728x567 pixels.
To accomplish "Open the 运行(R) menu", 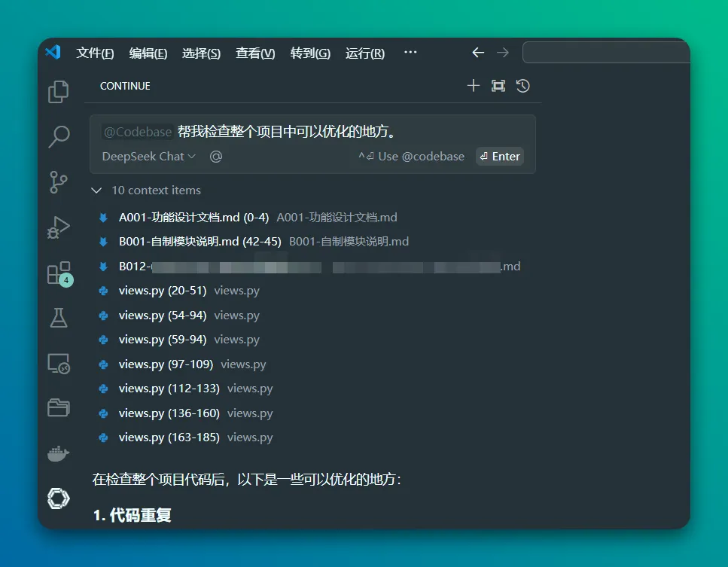I will coord(364,53).
